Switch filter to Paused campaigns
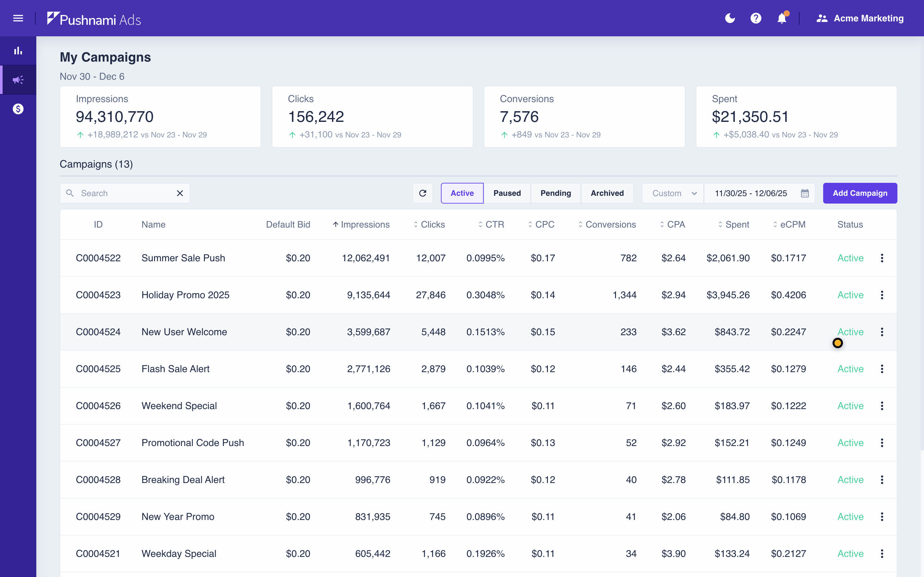924x577 pixels. click(x=507, y=193)
